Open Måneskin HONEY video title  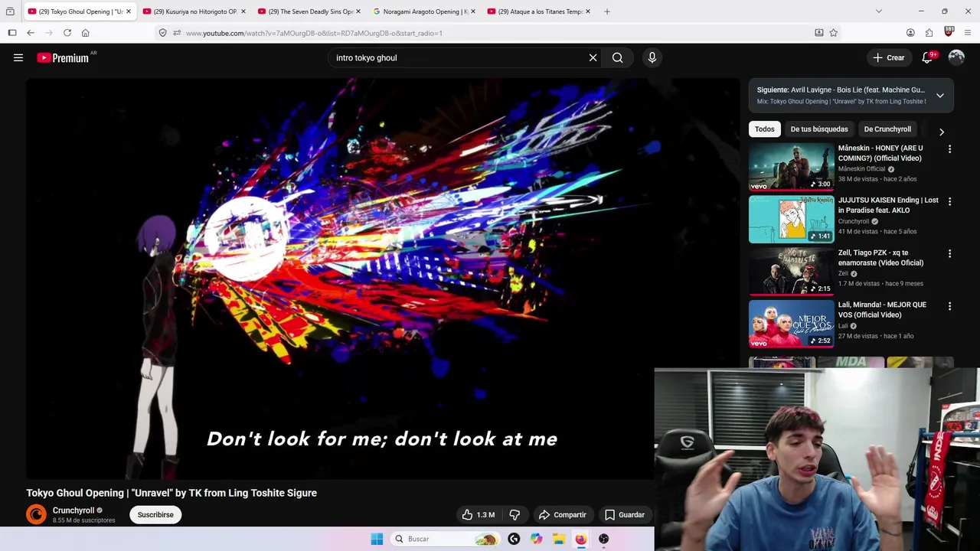880,153
